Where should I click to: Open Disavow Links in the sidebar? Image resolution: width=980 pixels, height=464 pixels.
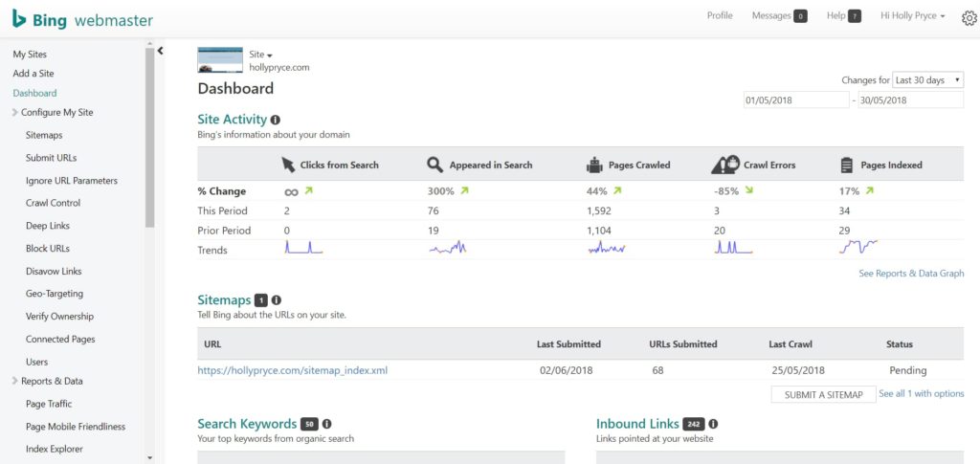[54, 271]
